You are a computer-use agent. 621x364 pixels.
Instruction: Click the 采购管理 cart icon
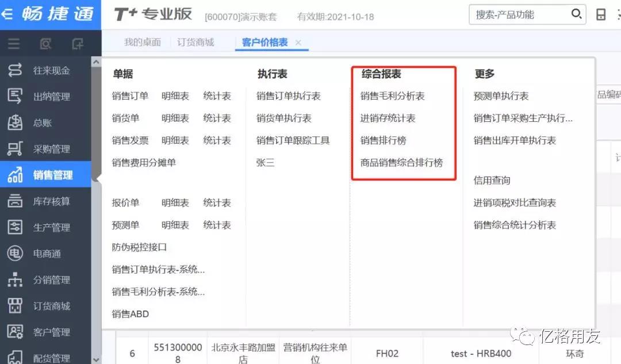[x=15, y=148]
